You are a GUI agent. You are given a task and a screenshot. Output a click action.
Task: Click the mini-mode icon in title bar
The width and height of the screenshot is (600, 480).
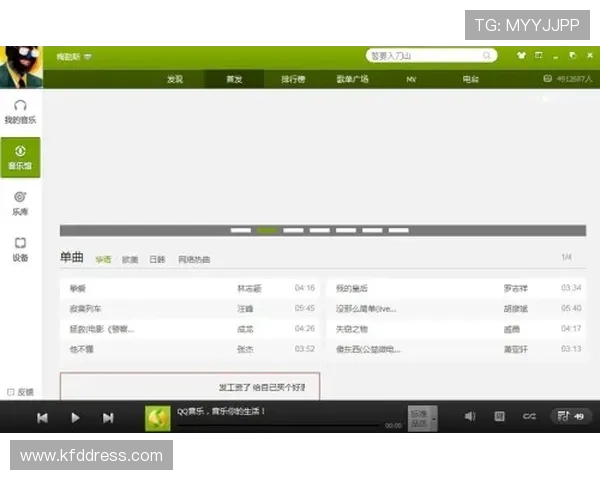tap(538, 56)
